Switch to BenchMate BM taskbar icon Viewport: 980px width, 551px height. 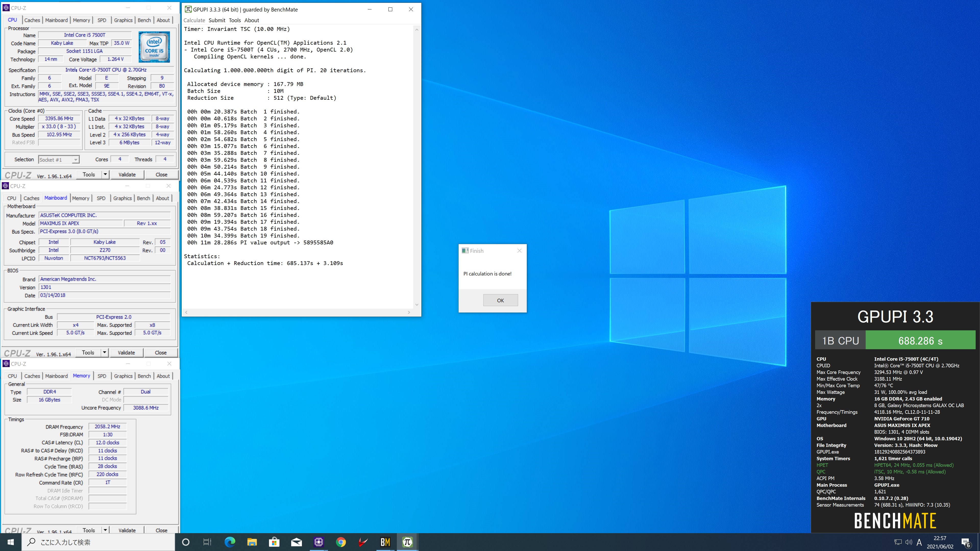point(385,542)
